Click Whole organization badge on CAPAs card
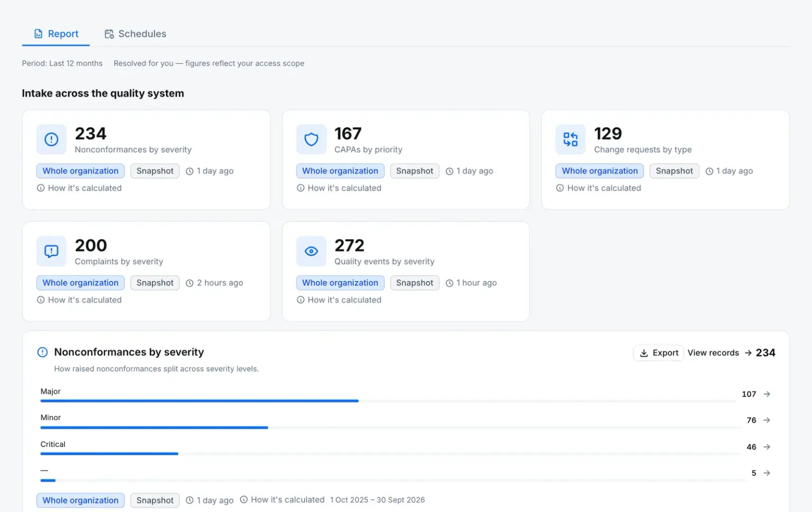812x512 pixels. click(x=340, y=171)
